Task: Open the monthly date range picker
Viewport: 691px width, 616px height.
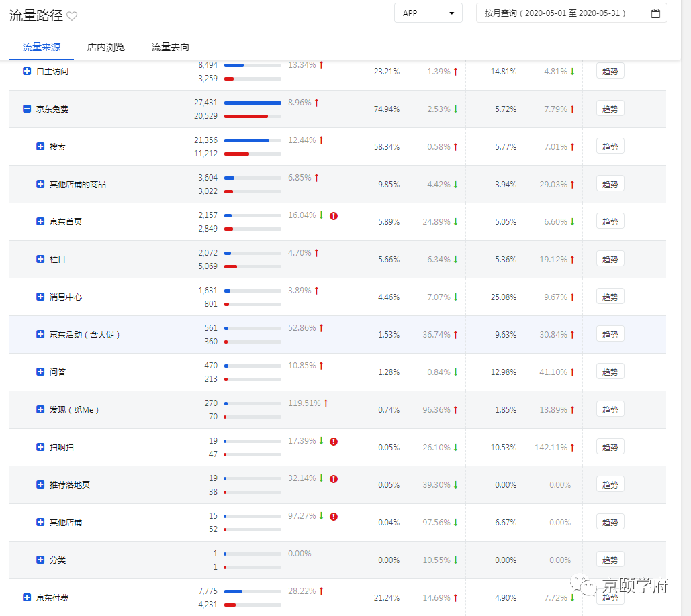Action: pyautogui.click(x=571, y=13)
